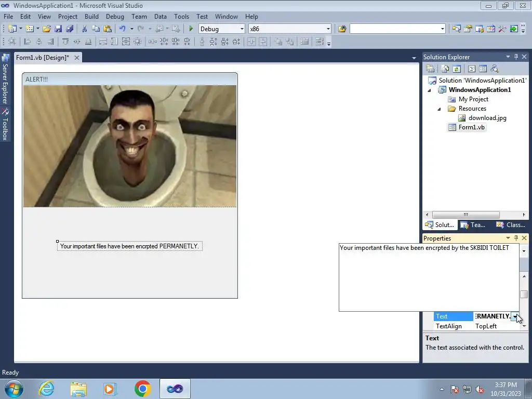Open Google Chrome from the taskbar
The height and width of the screenshot is (399, 532).
142,389
